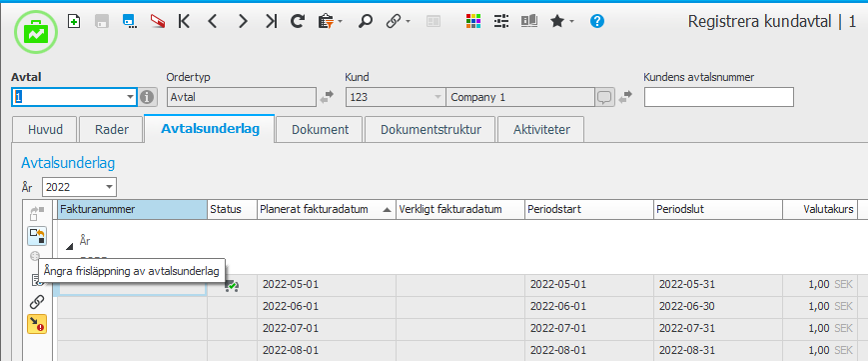868x361 pixels.
Task: Open help with the blue question mark
Action: pos(596,22)
